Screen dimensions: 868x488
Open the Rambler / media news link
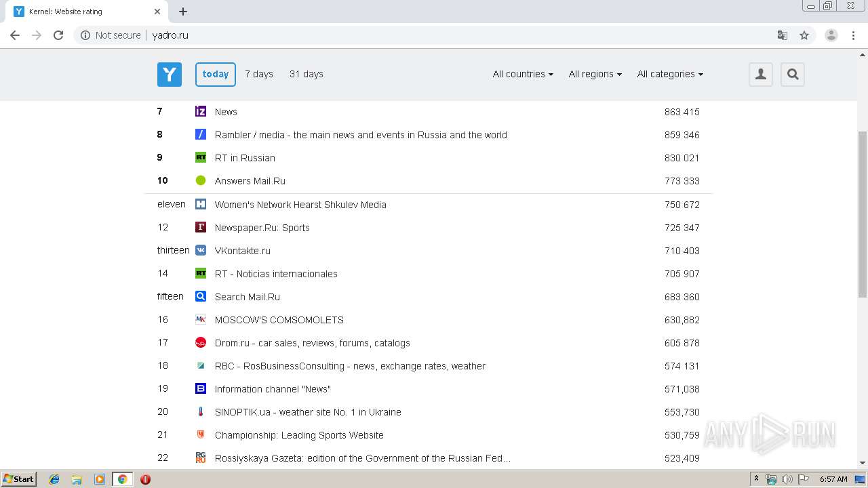(x=361, y=135)
